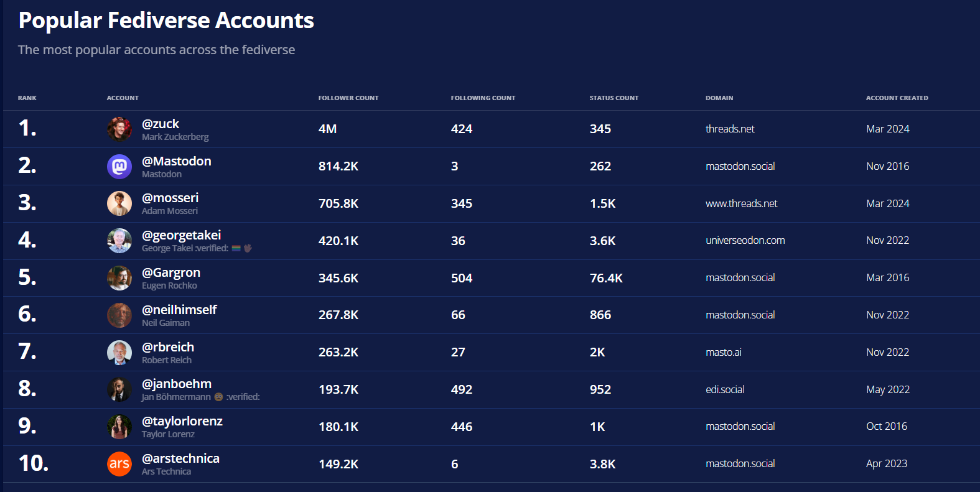
Task: Click the Status Count column header
Action: pos(614,98)
